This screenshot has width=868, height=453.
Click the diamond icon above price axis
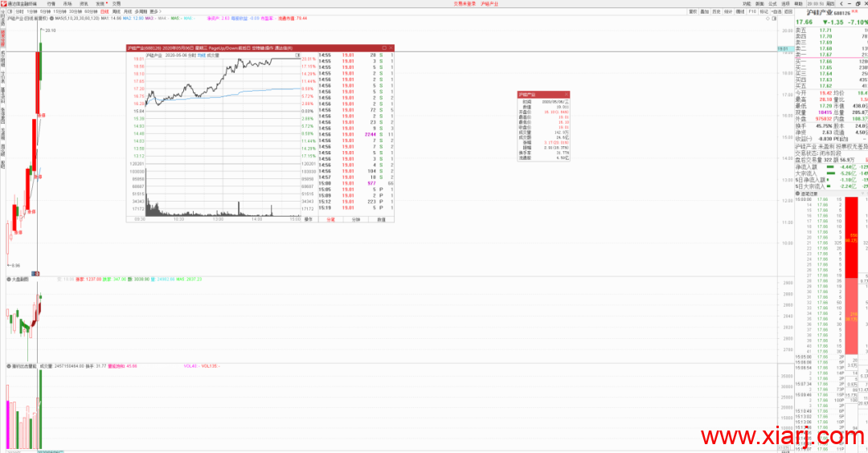coord(768,18)
